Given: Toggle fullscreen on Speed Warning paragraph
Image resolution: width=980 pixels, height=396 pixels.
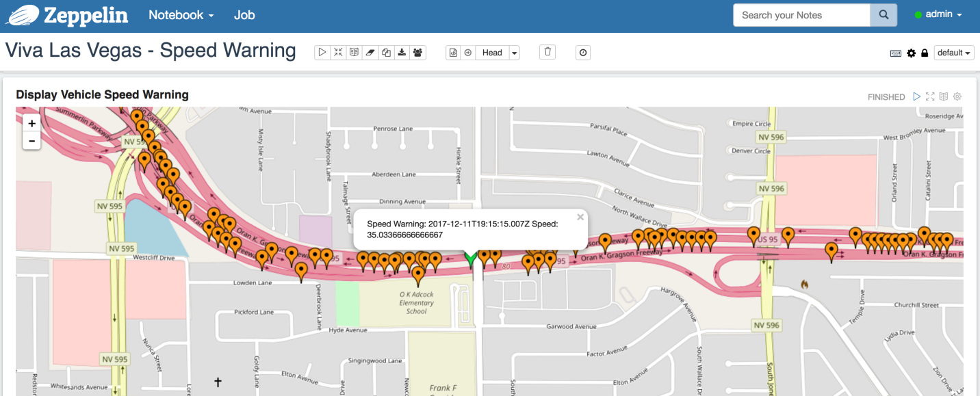Looking at the screenshot, I should click(x=930, y=96).
